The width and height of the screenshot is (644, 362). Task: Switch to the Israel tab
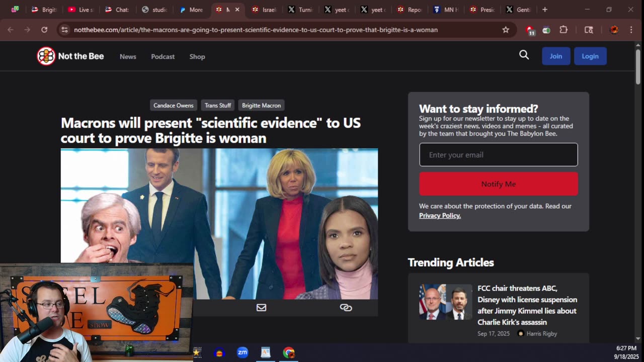pos(264,10)
